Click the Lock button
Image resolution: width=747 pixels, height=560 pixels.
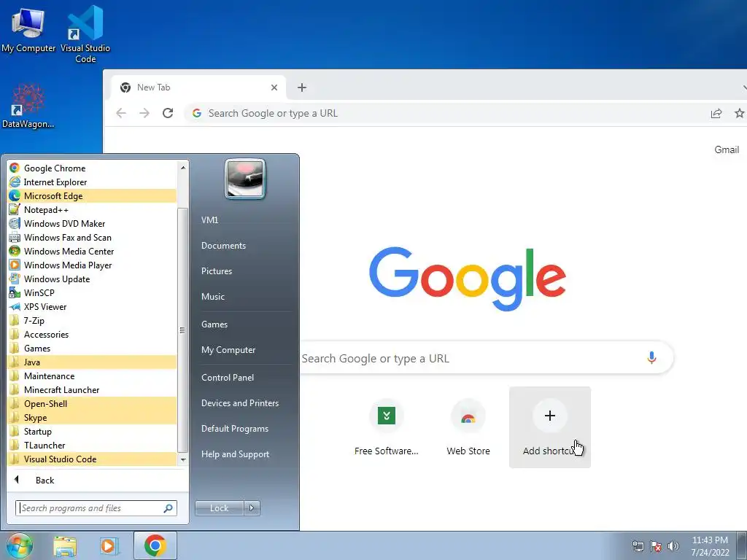click(219, 508)
